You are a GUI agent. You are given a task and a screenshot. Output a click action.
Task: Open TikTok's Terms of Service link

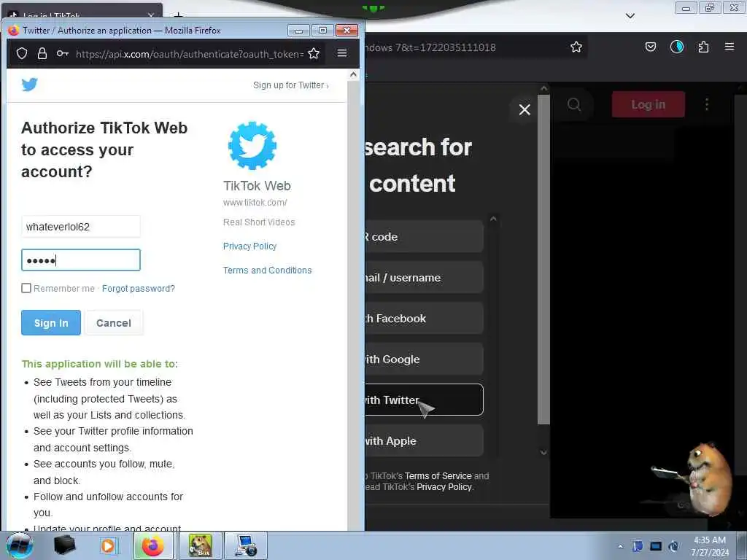438,475
